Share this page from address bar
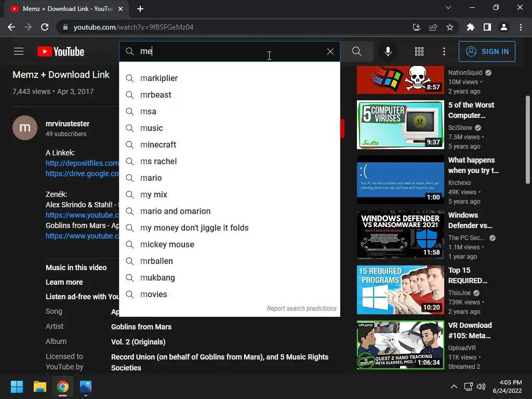Image resolution: width=532 pixels, height=399 pixels. pos(433,27)
